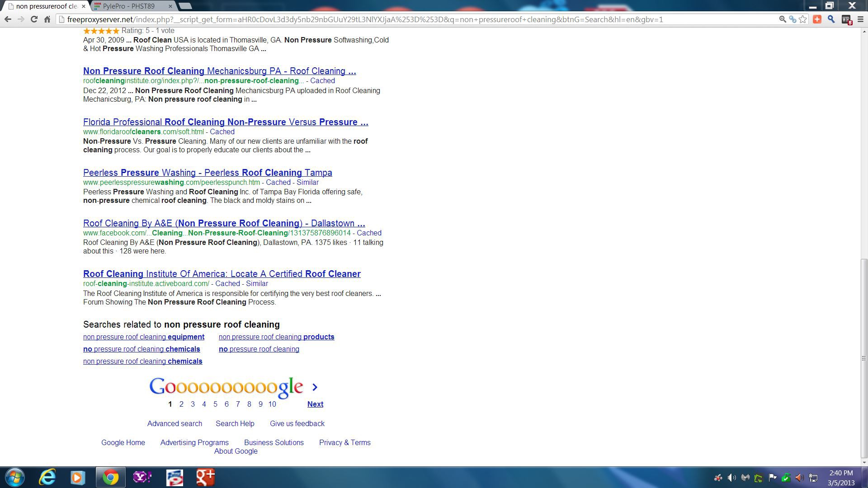This screenshot has width=868, height=488.
Task: Open Cached link for floridaroofcleaners result
Action: coord(222,131)
